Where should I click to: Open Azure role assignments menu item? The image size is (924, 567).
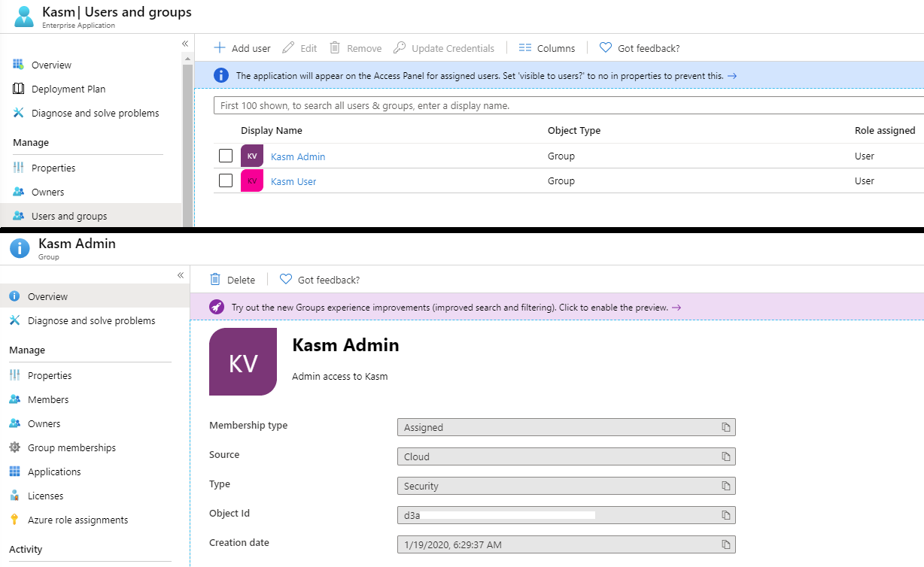click(x=78, y=520)
